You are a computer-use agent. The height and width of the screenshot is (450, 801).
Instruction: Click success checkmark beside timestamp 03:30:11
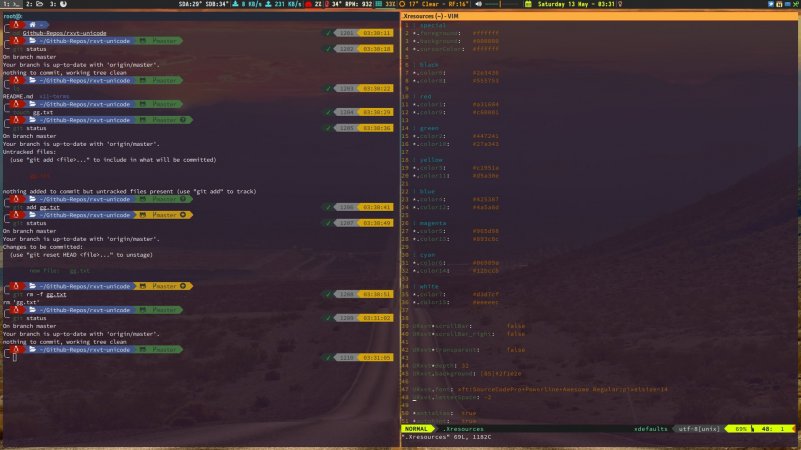(328, 33)
